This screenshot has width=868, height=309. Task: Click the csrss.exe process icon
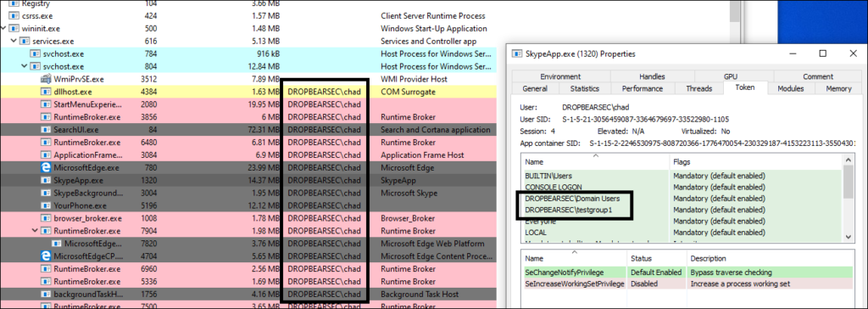click(x=14, y=16)
